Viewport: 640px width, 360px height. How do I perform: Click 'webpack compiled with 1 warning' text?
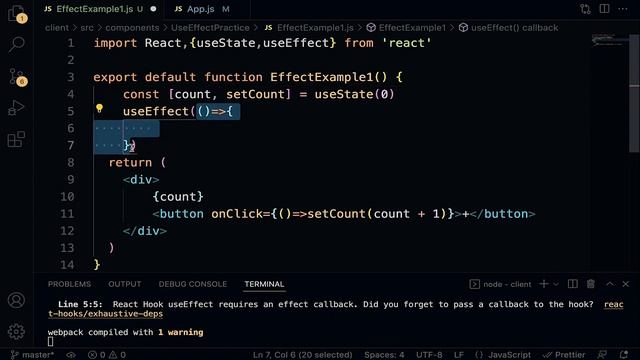point(125,332)
